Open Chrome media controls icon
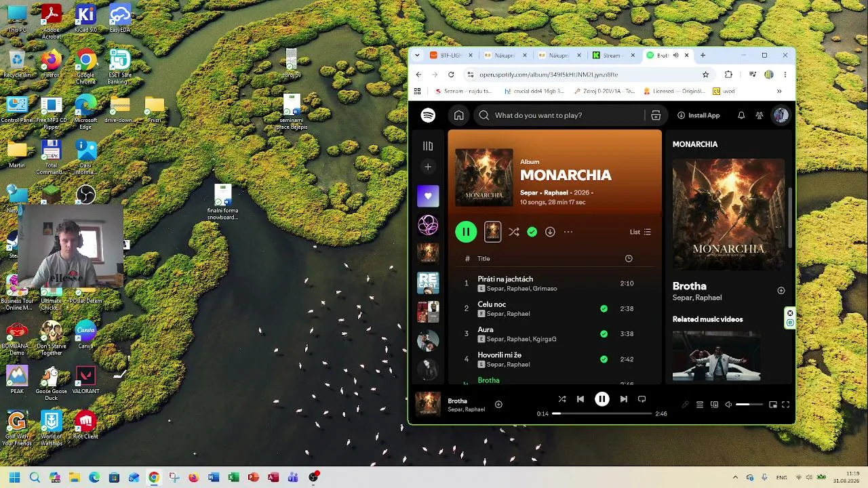The image size is (868, 488). click(753, 75)
